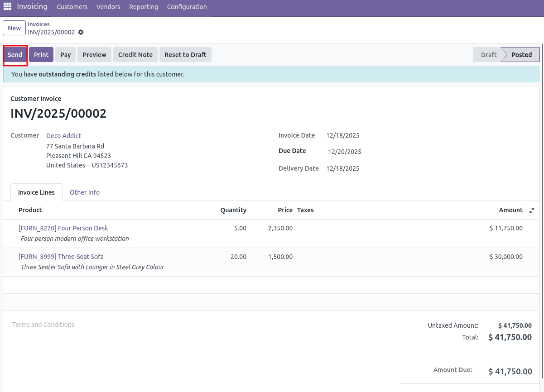The width and height of the screenshot is (544, 392).
Task: Reset the invoice to Draft
Action: [185, 54]
